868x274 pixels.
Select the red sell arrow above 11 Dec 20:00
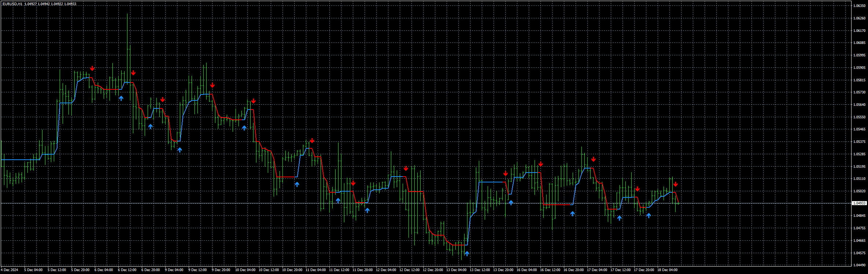click(x=353, y=183)
